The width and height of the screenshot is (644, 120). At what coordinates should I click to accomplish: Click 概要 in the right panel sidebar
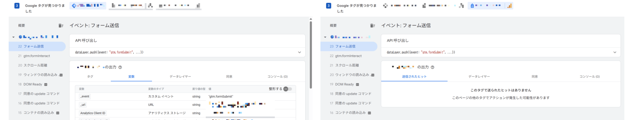click(333, 26)
